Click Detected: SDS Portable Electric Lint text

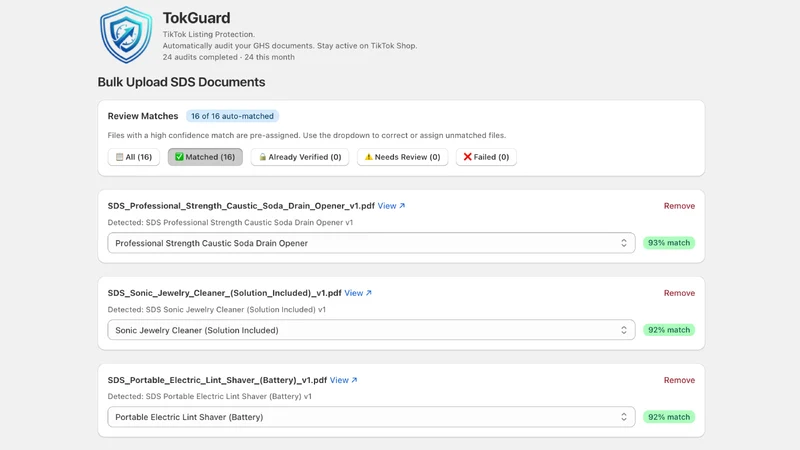coord(209,396)
